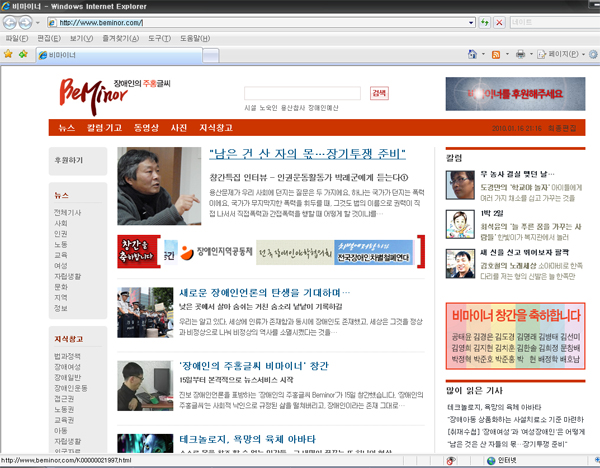The height and width of the screenshot is (468, 600).
Task: Click the red Stop loading icon
Action: coord(499,23)
